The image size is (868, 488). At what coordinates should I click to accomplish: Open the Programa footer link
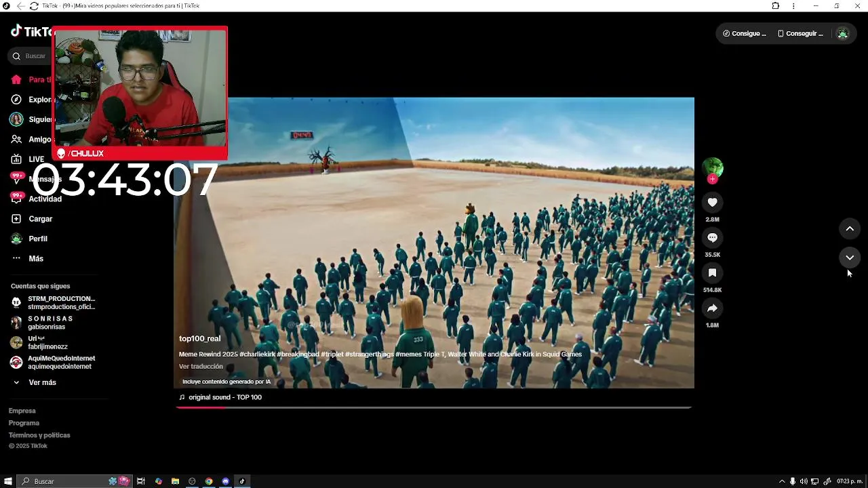tap(24, 423)
